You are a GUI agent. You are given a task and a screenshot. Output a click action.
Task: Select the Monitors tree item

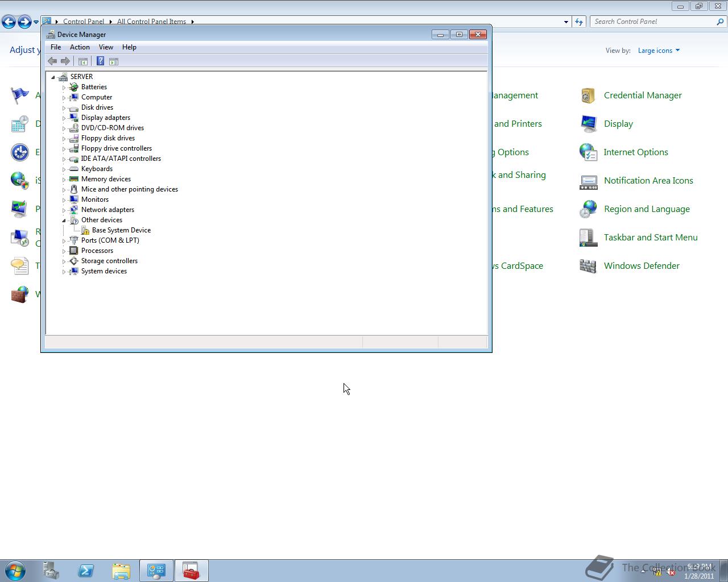(x=95, y=199)
